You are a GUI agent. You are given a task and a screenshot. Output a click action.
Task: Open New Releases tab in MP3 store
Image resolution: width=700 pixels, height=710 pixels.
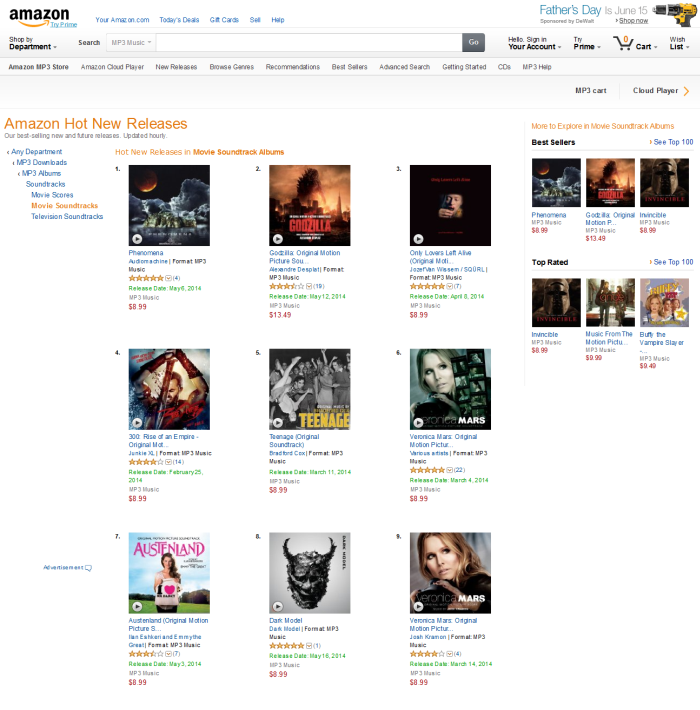tap(176, 67)
